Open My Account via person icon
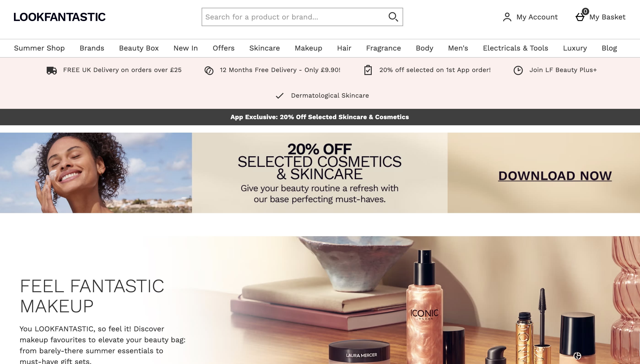This screenshot has width=640, height=364. point(507,17)
